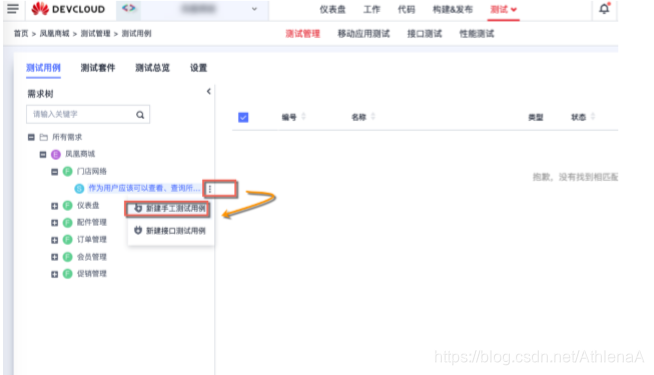This screenshot has height=375, width=654.
Task: Select the 测试管理 sub-navigation item
Action: click(303, 34)
